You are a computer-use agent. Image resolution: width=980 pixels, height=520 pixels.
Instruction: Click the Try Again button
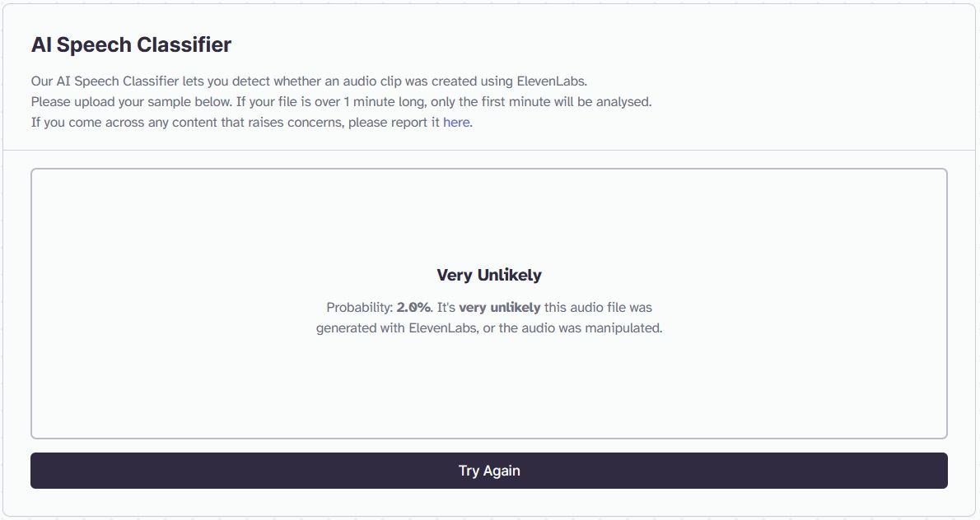(x=489, y=470)
